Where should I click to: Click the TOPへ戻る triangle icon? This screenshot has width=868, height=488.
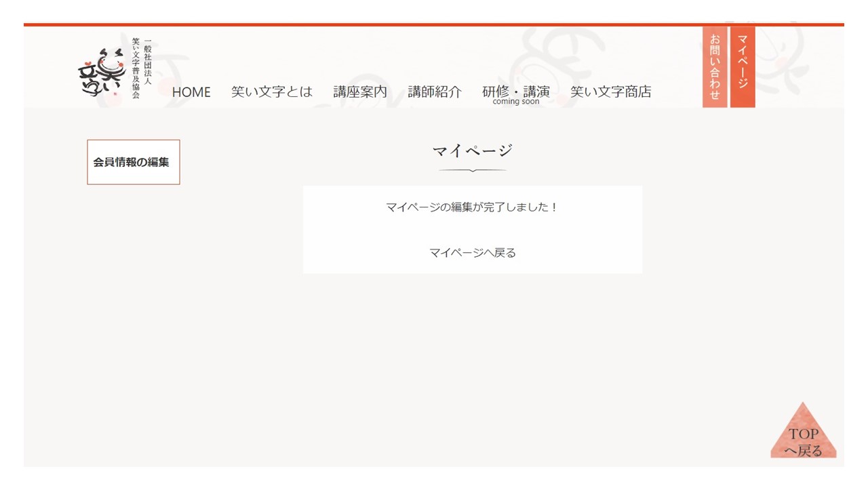point(804,431)
